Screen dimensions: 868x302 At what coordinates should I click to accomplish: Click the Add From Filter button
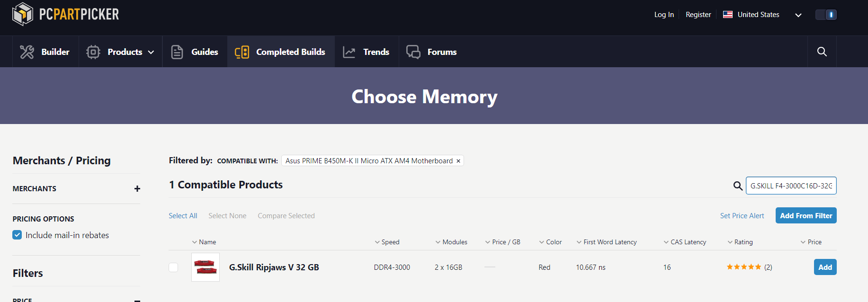coord(806,215)
